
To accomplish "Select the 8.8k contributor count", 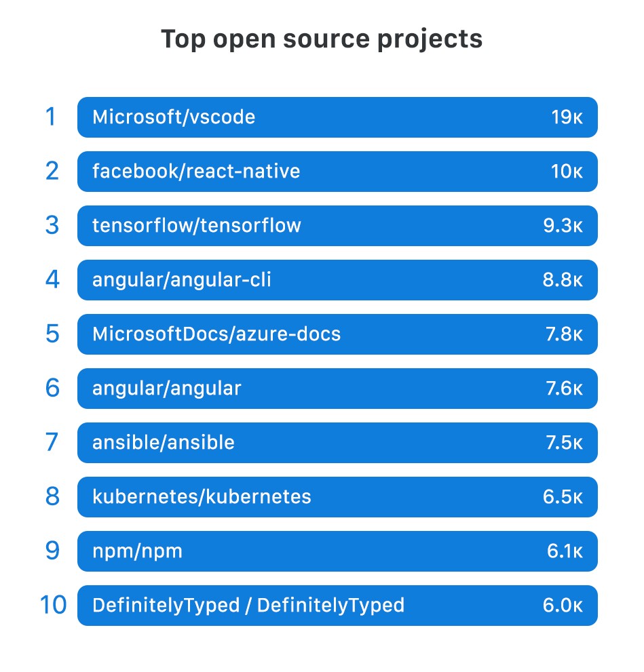I will [x=563, y=280].
